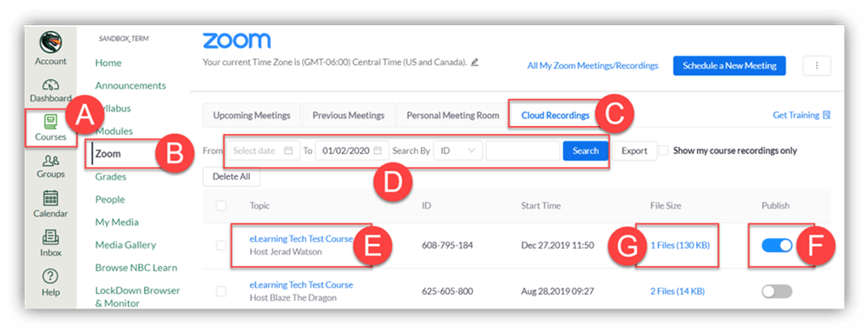Switch to the Cloud Recordings tab
Screen dimensions: 868x332
[556, 116]
